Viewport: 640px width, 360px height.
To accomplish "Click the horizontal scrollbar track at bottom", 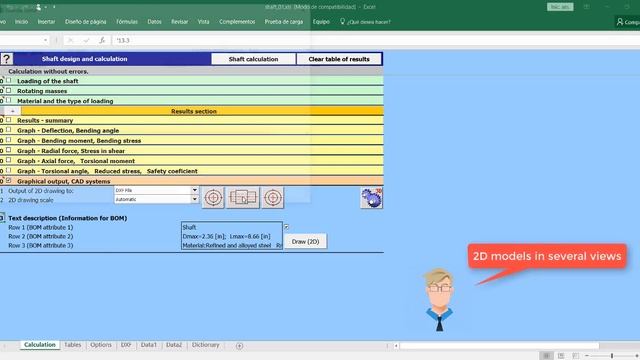I will pyautogui.click(x=499, y=346).
